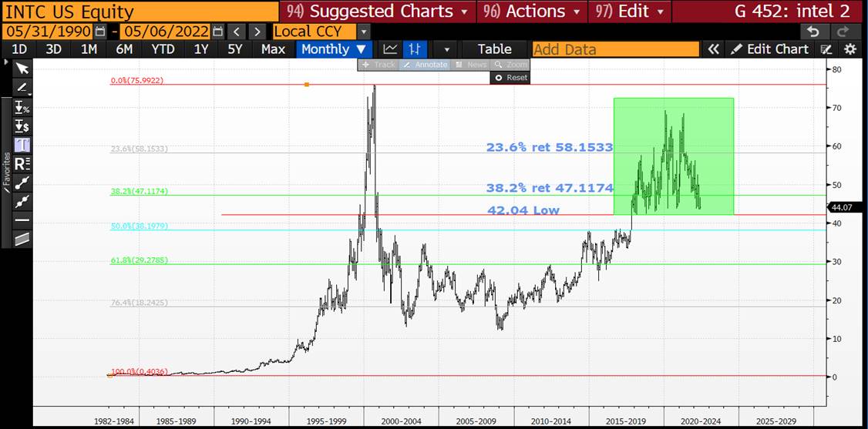Select the text annotation T tool

(x=22, y=145)
